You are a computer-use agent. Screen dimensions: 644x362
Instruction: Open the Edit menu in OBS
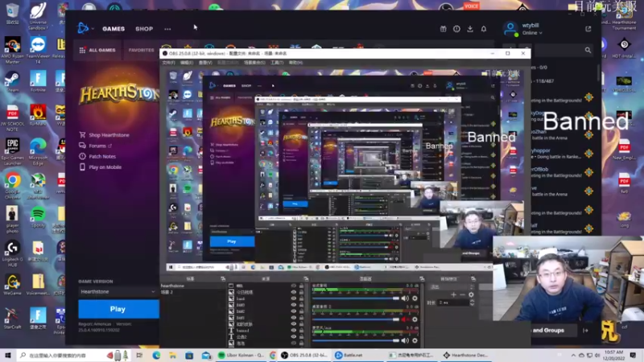(187, 63)
